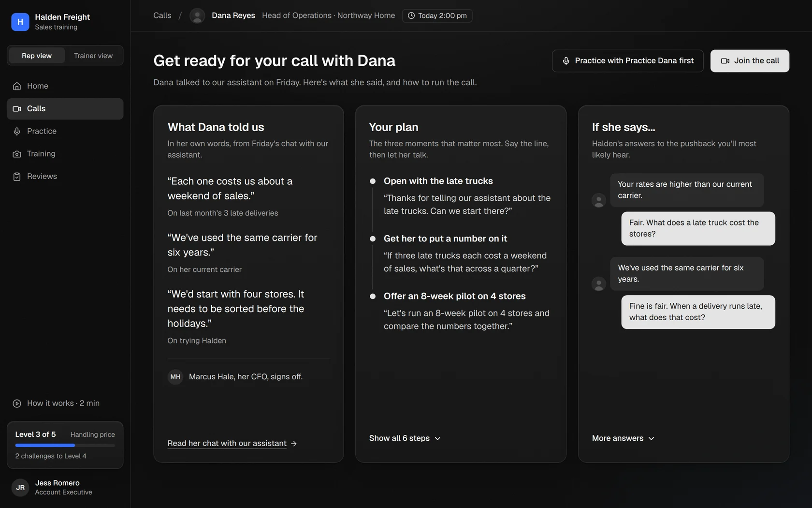Expand Show all 6 steps
Image resolution: width=812 pixels, height=508 pixels.
click(x=405, y=438)
